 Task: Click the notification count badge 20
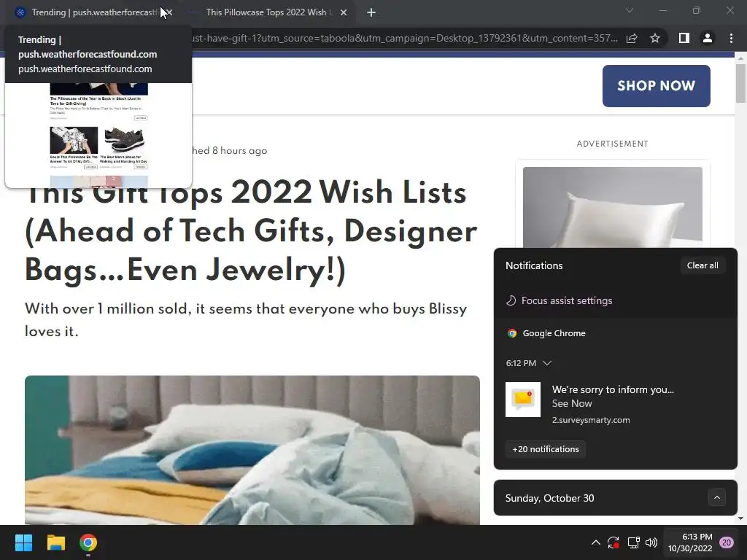point(727,542)
